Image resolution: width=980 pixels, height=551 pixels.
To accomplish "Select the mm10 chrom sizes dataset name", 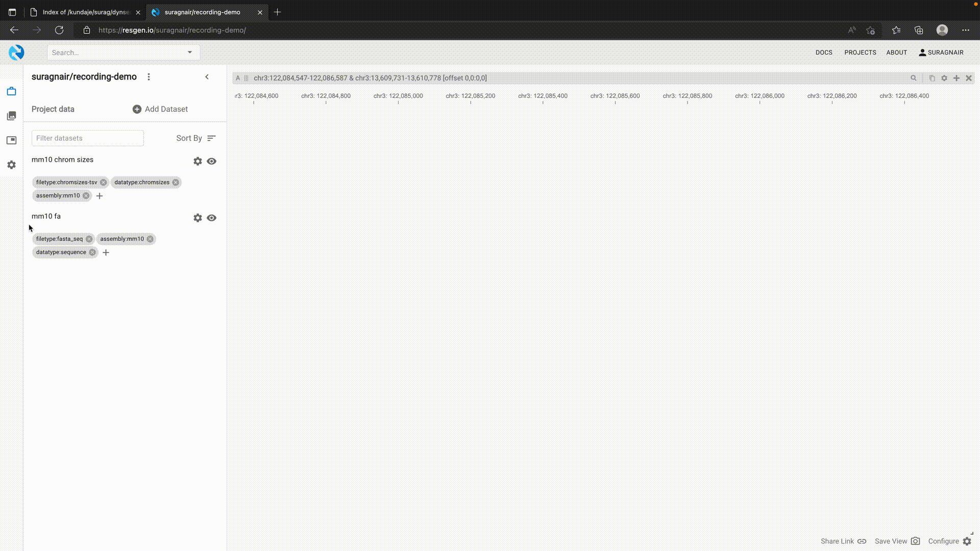I will point(62,160).
